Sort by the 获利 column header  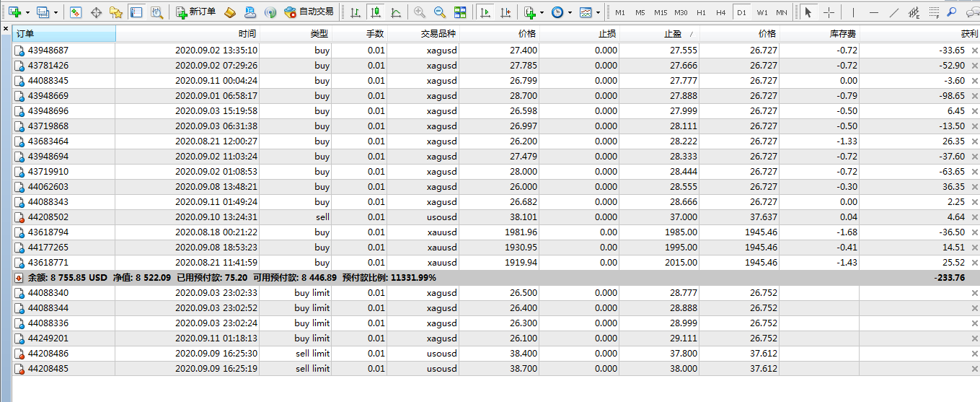(x=919, y=34)
